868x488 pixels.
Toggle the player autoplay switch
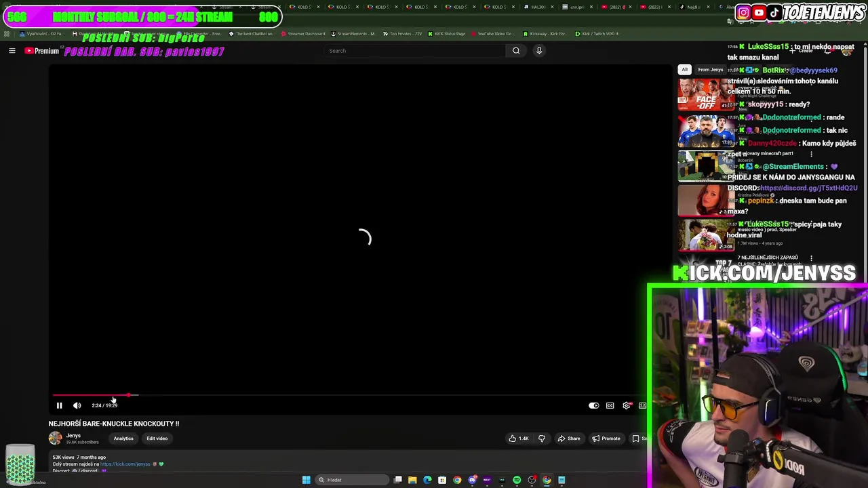click(593, 405)
